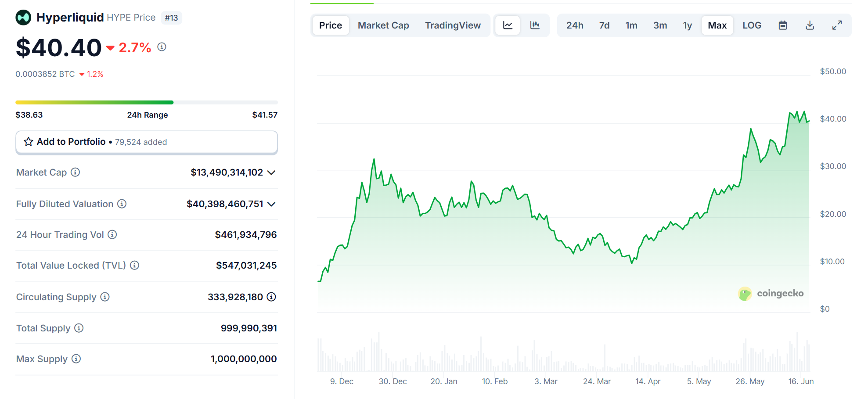Select the TradingView chart tab
Screen dimensions: 868x399
[x=453, y=25]
